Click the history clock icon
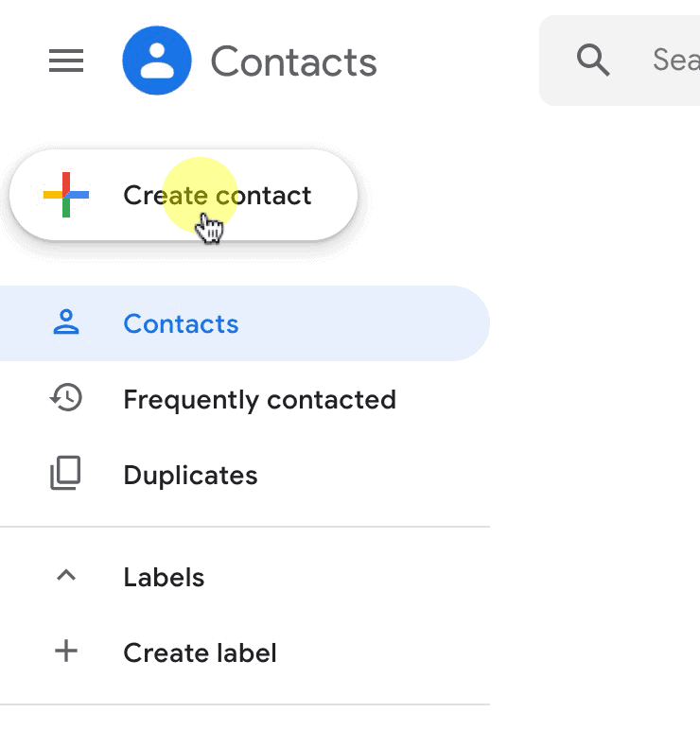The width and height of the screenshot is (700, 730). point(66,398)
